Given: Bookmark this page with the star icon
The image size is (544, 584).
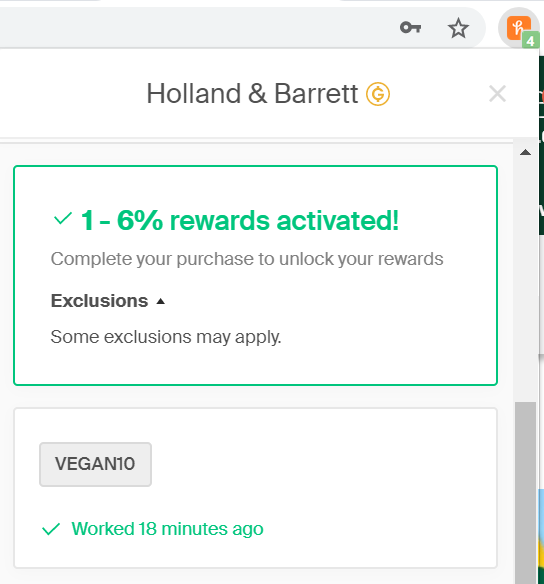Looking at the screenshot, I should click(x=458, y=28).
